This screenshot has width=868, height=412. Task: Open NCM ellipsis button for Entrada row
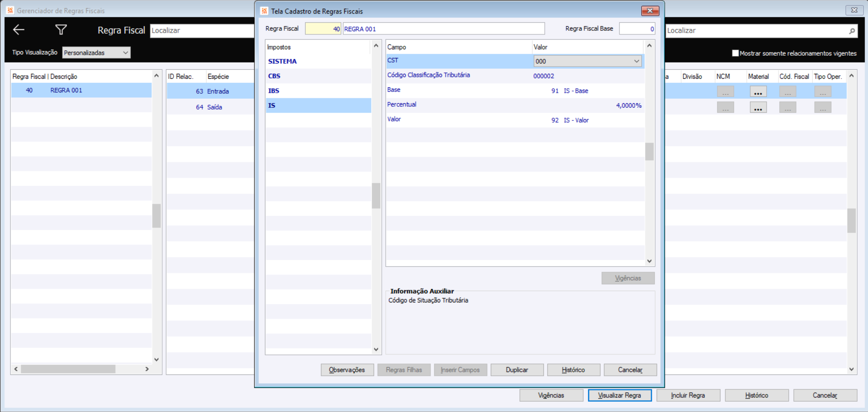click(725, 91)
